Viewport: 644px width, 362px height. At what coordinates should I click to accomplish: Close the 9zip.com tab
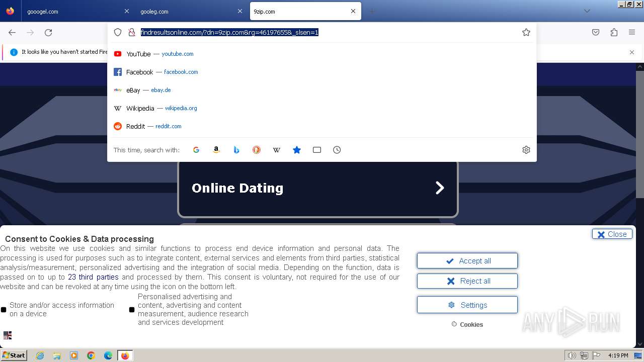[x=353, y=11]
